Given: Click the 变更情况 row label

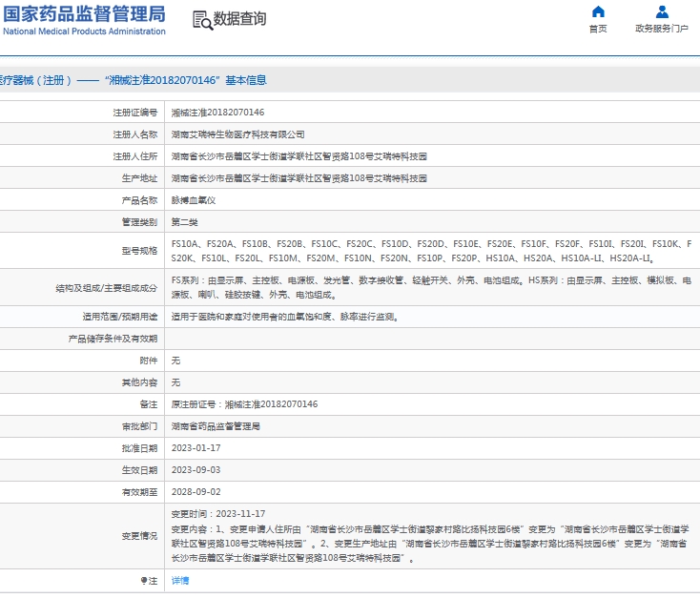Looking at the screenshot, I should [x=140, y=536].
